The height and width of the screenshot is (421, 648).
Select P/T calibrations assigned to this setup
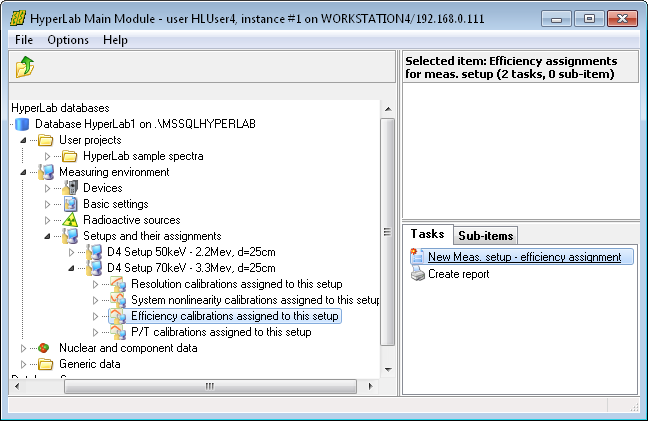(221, 332)
